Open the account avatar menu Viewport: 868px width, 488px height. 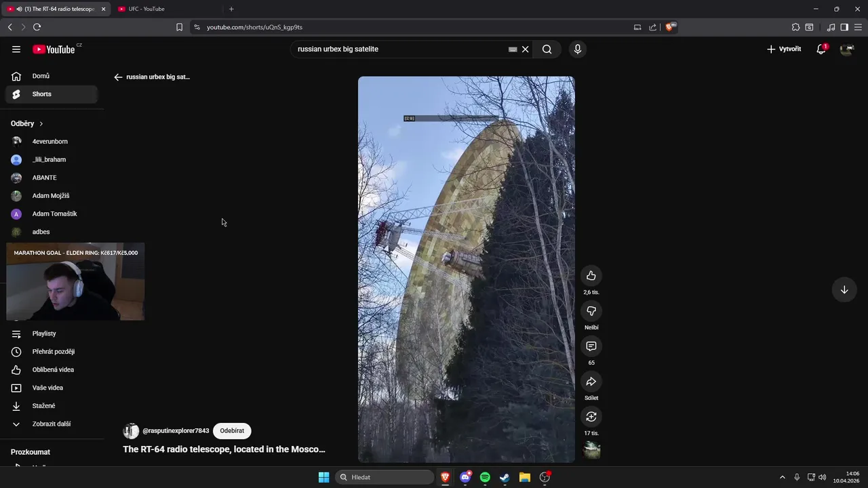[x=847, y=49]
